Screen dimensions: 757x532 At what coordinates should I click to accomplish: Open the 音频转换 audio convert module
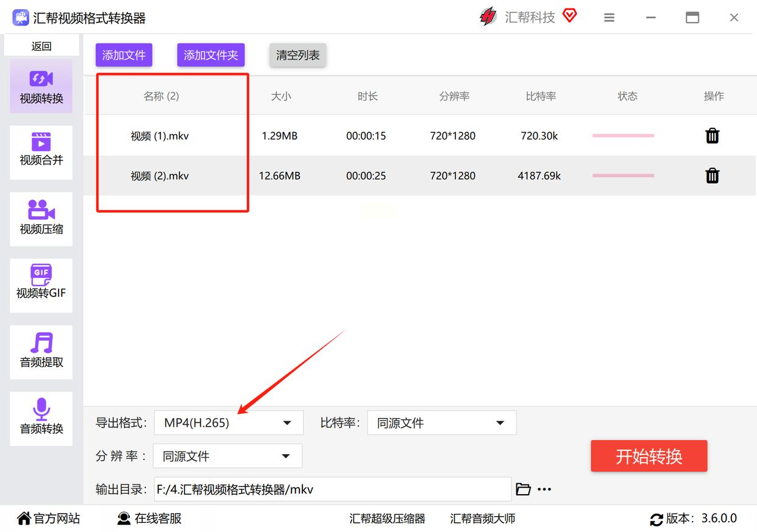tap(41, 419)
